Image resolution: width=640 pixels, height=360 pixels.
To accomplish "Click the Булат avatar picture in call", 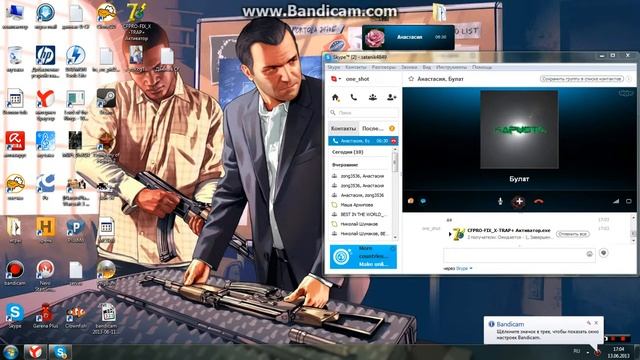I will pyautogui.click(x=519, y=130).
